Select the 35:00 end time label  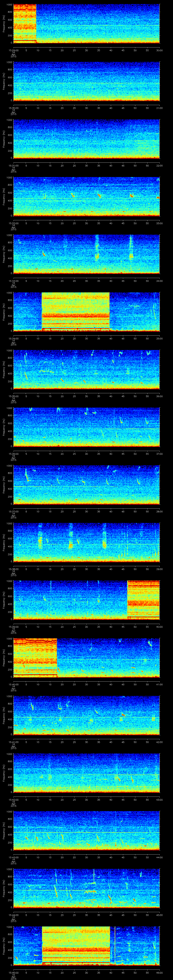tap(159, 339)
